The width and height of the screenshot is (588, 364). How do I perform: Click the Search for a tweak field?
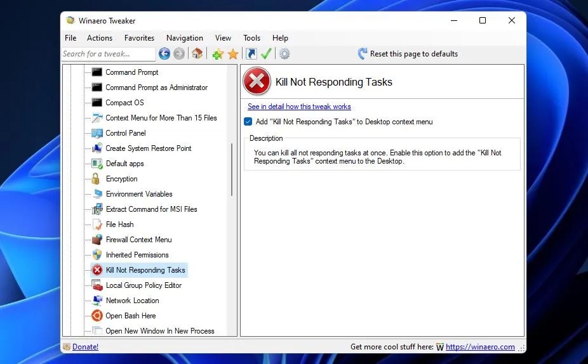coord(109,54)
